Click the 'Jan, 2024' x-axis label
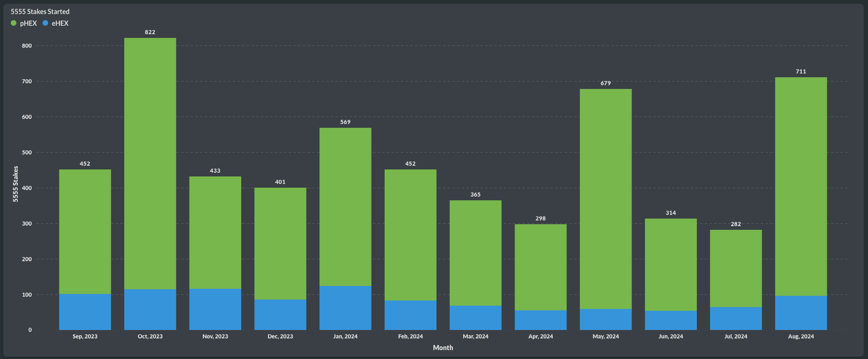 [x=345, y=337]
